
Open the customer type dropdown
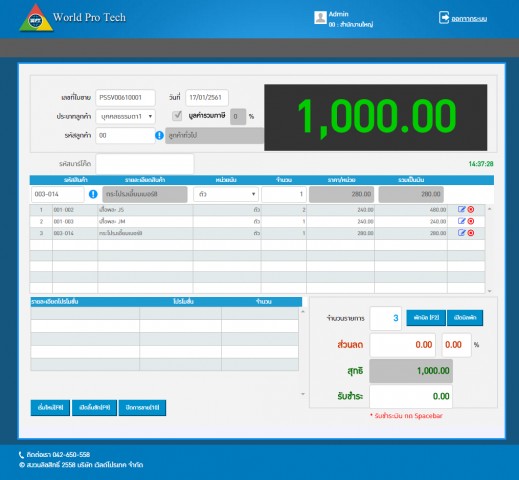tap(125, 116)
